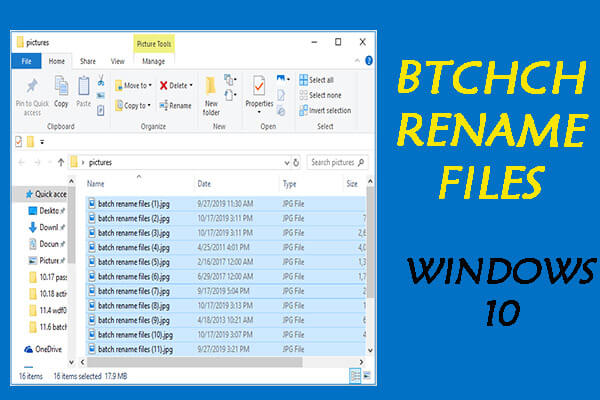Click the Back navigation arrow

(21, 163)
